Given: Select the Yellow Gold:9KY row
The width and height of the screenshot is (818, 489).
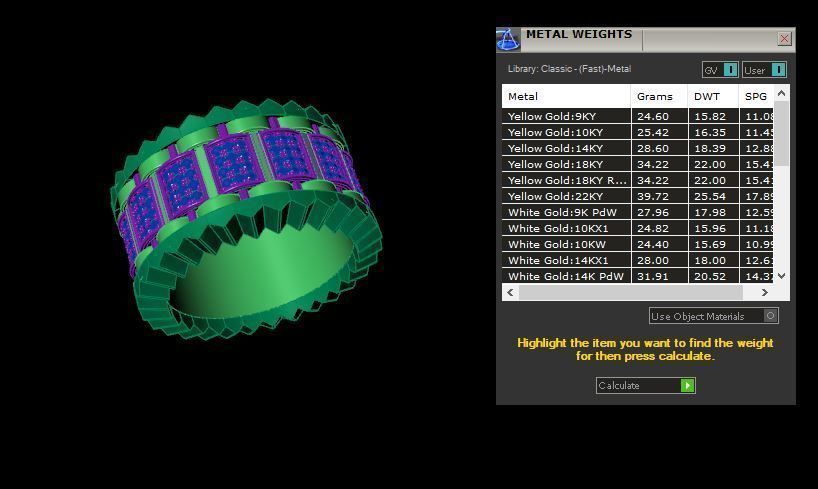Looking at the screenshot, I should [x=637, y=116].
